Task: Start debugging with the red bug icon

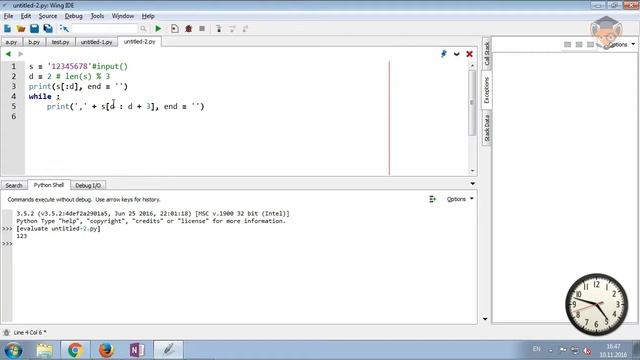Action: point(189,29)
